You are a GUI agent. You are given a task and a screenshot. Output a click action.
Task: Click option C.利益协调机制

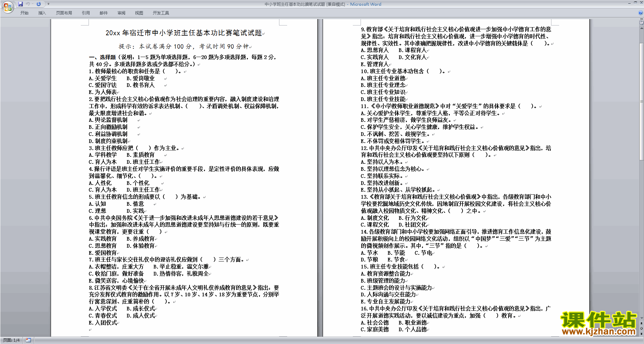[x=108, y=134]
